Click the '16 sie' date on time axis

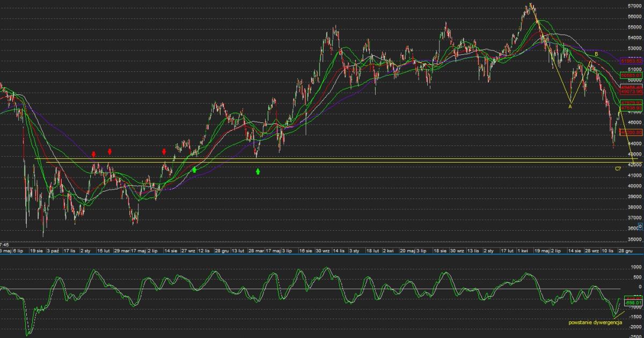[x=306, y=251]
